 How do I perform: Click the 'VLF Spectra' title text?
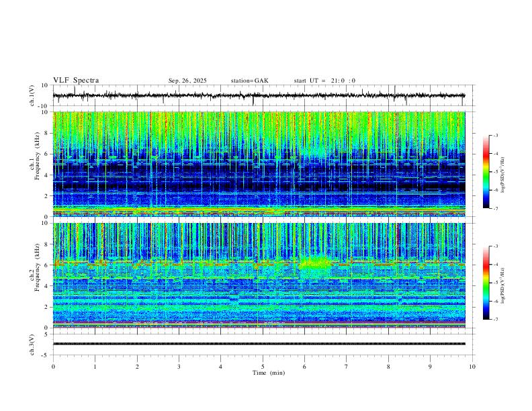[76, 81]
